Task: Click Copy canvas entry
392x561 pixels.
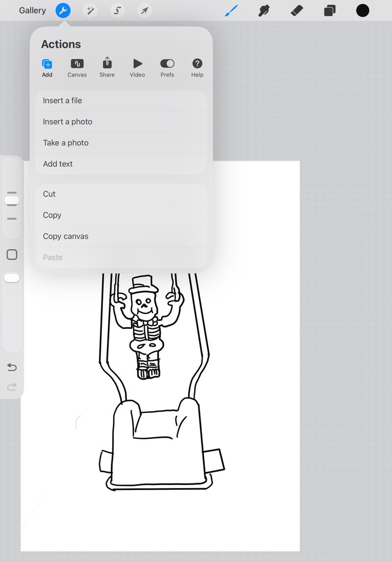Action: [121, 236]
